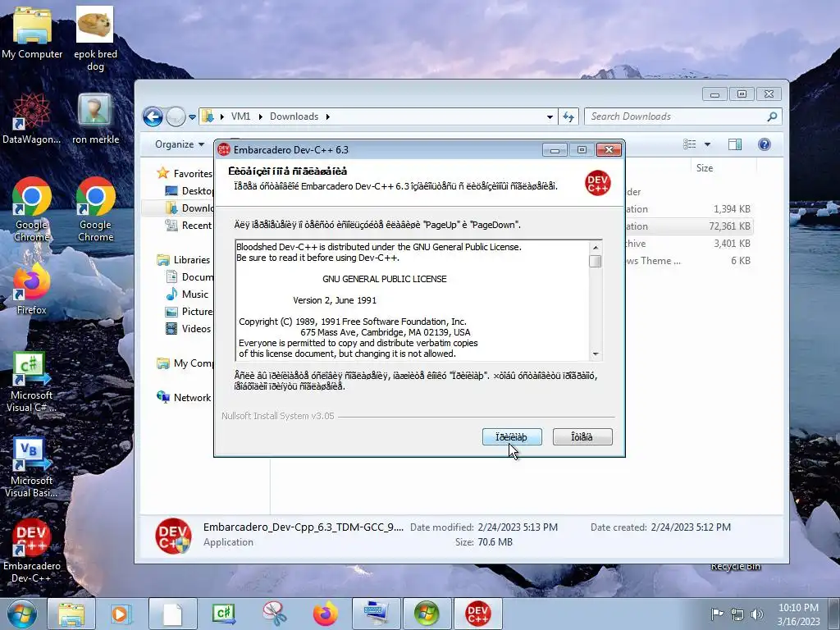
Task: Open the Windows Start menu
Action: (x=21, y=614)
